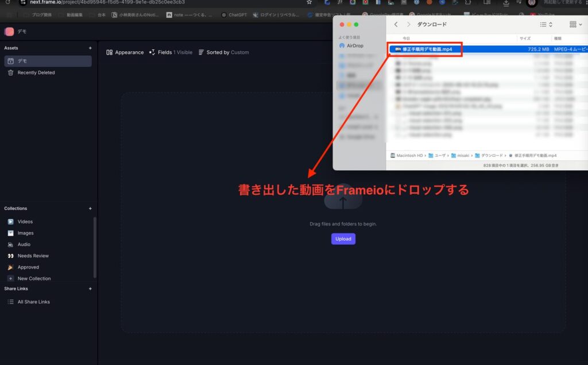Open the Appearance options

click(125, 52)
